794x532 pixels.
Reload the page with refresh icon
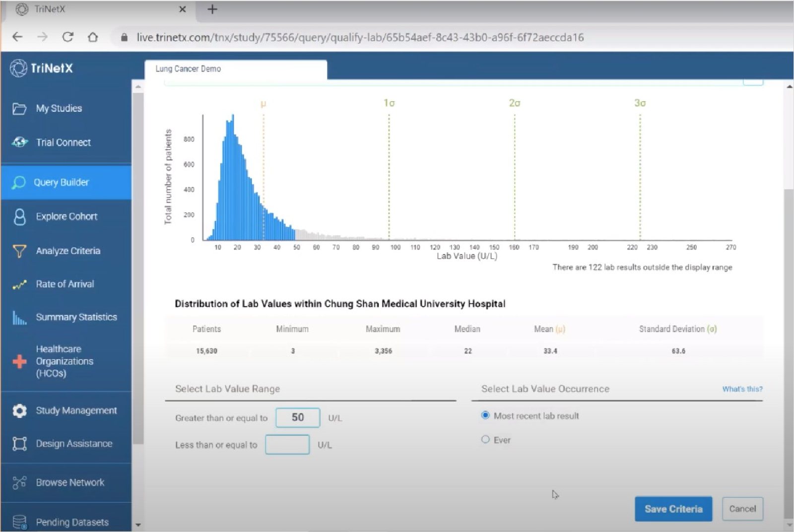[x=68, y=37]
